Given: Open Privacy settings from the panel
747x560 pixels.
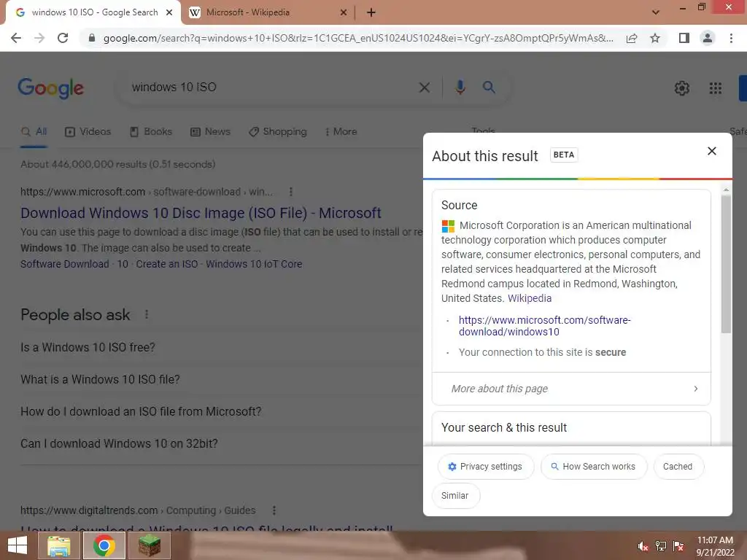Looking at the screenshot, I should click(x=485, y=467).
